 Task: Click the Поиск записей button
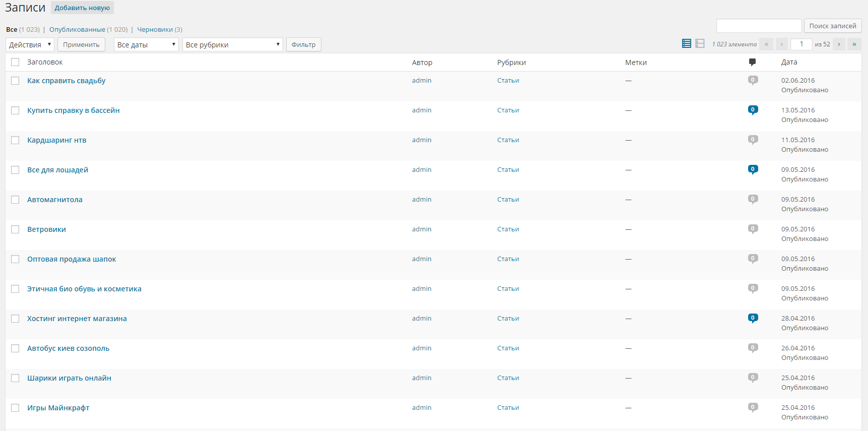pyautogui.click(x=833, y=26)
